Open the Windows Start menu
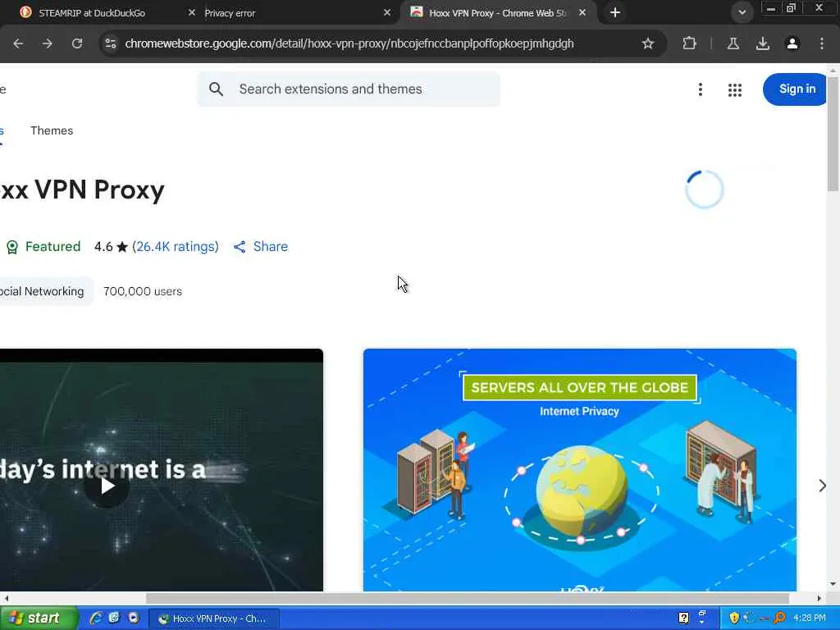The image size is (840, 630). click(39, 619)
